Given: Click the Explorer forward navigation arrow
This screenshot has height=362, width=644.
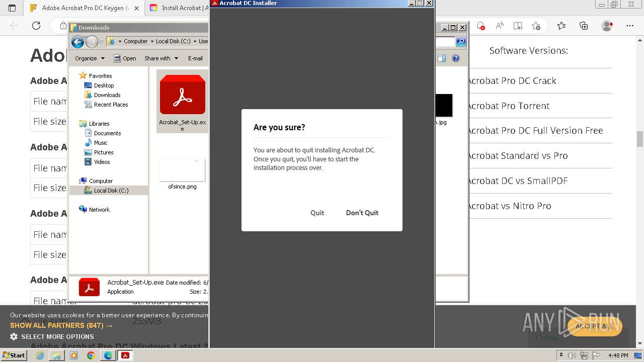Looking at the screenshot, I should [x=92, y=42].
